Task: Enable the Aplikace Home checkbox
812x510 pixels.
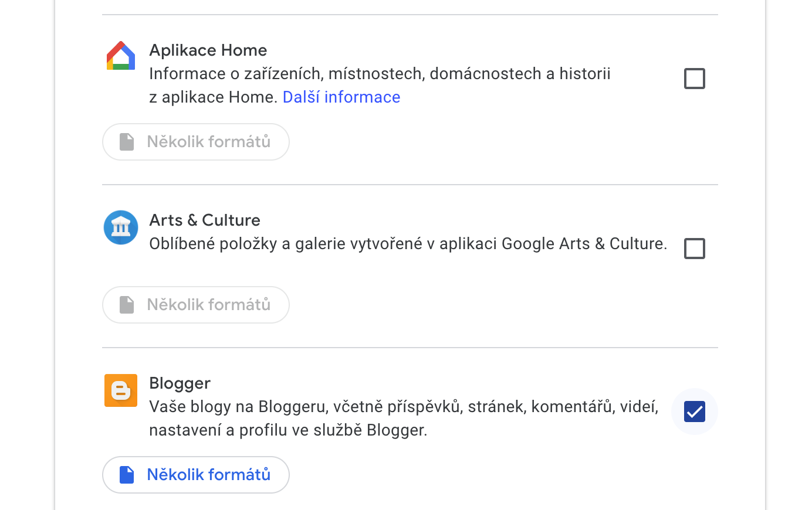Action: tap(694, 79)
